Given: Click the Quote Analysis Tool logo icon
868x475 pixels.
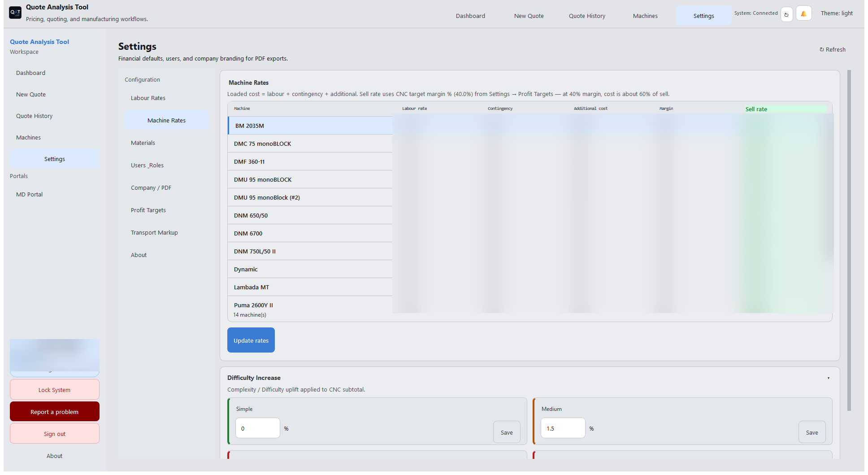Looking at the screenshot, I should point(15,13).
